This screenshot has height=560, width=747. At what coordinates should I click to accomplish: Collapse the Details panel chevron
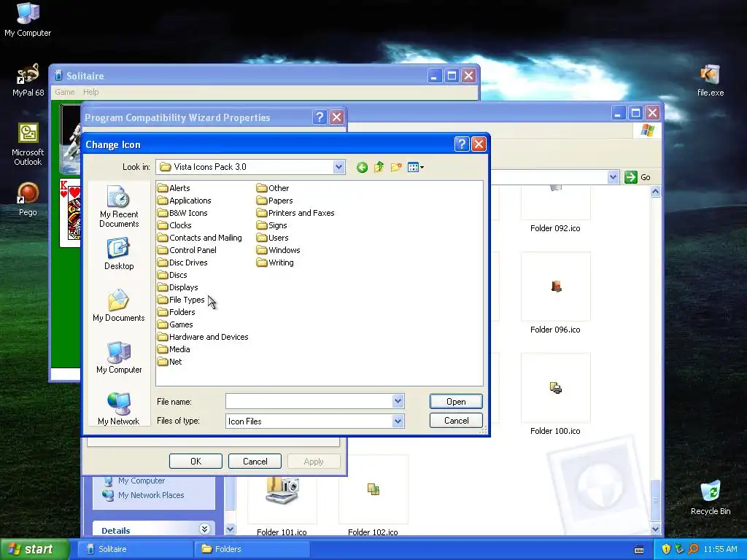click(204, 529)
